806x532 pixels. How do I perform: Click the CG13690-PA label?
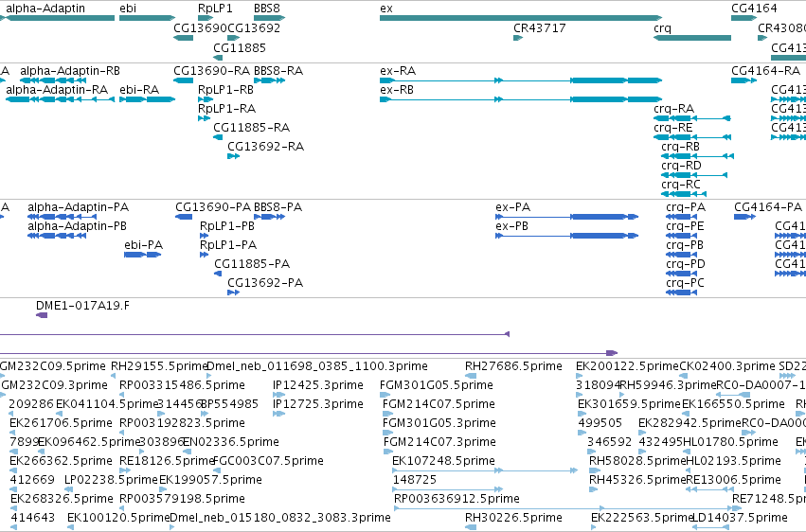point(213,207)
